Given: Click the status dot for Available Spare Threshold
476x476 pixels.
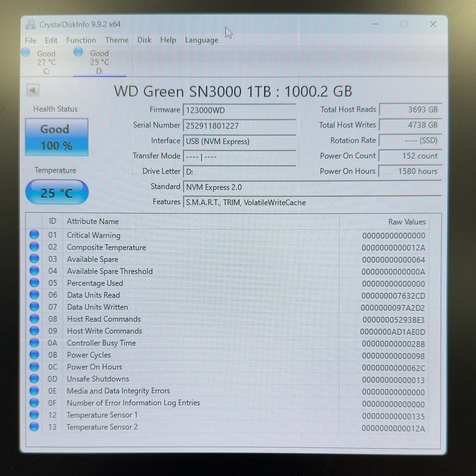Looking at the screenshot, I should coord(35,271).
